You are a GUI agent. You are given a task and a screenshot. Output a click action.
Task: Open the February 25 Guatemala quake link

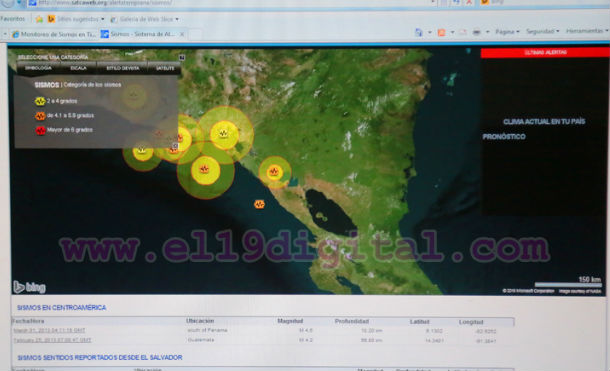(x=52, y=340)
